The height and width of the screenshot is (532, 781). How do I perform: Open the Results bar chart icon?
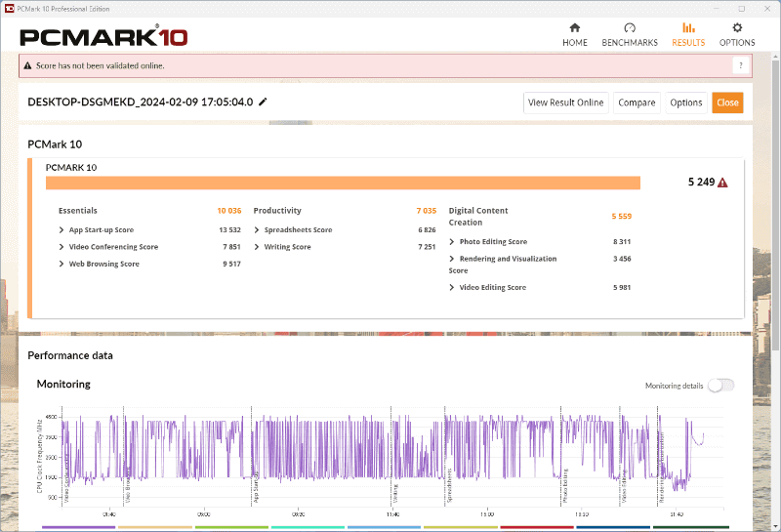688,28
